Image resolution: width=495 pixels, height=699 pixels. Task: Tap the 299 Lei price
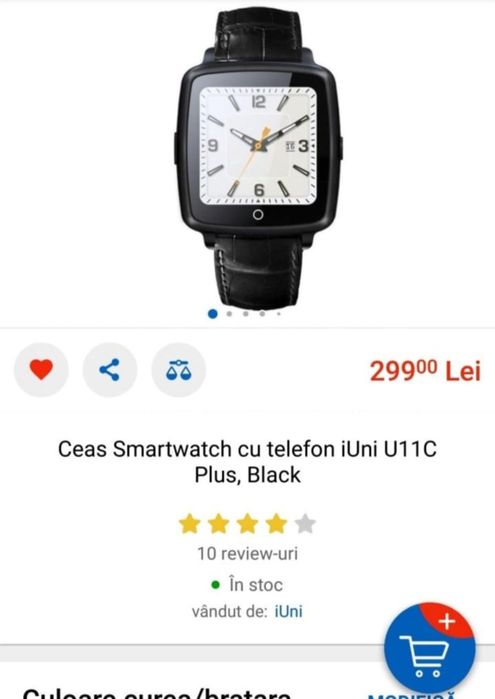click(x=425, y=371)
